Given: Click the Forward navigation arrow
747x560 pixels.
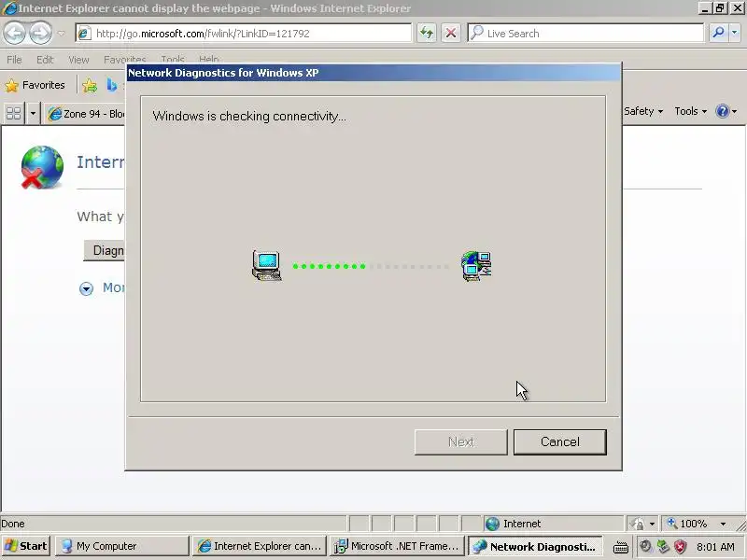Looking at the screenshot, I should 40,34.
